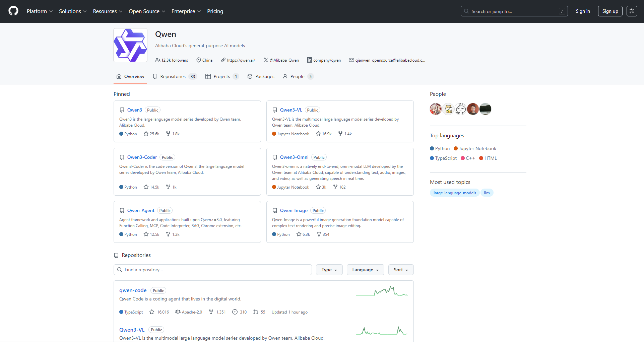Expand the Language filter dropdown
Image resolution: width=644 pixels, height=342 pixels.
pyautogui.click(x=365, y=270)
